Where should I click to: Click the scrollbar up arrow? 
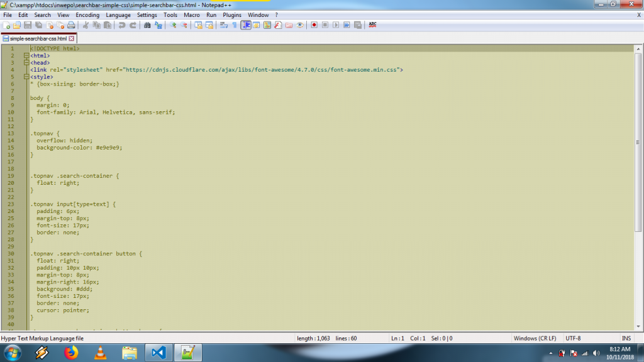click(x=638, y=49)
